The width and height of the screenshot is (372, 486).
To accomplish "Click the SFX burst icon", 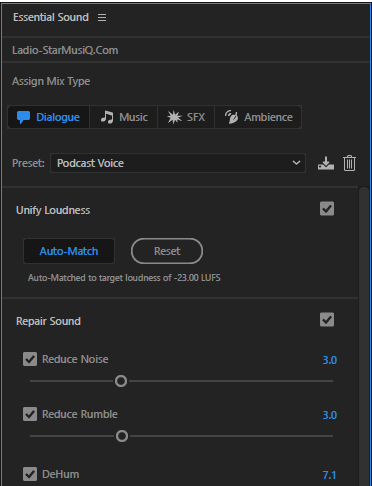I will coord(174,117).
